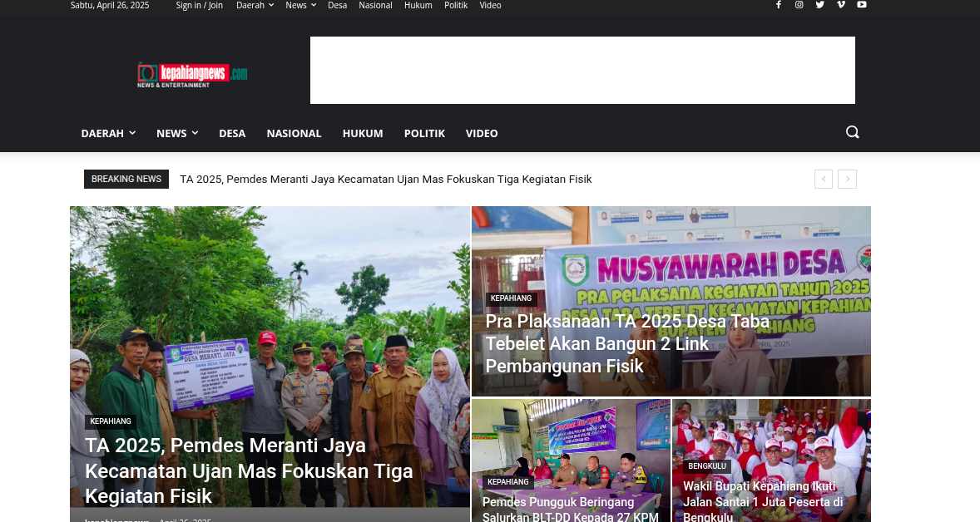Viewport: 980px width, 522px height.
Task: Click KEPAHIANG tag on Meranti Jaya article
Action: (111, 421)
